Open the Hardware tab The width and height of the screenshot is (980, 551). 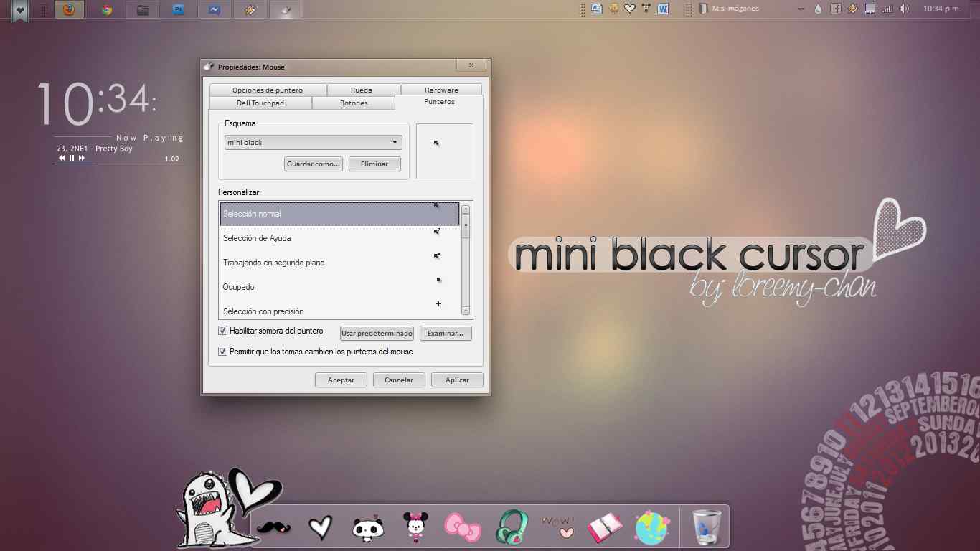click(441, 90)
